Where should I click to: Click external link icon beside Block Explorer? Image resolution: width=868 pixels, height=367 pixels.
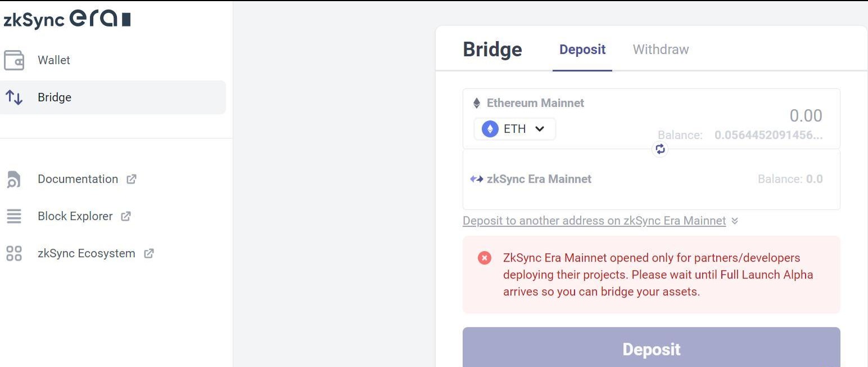pyautogui.click(x=126, y=216)
